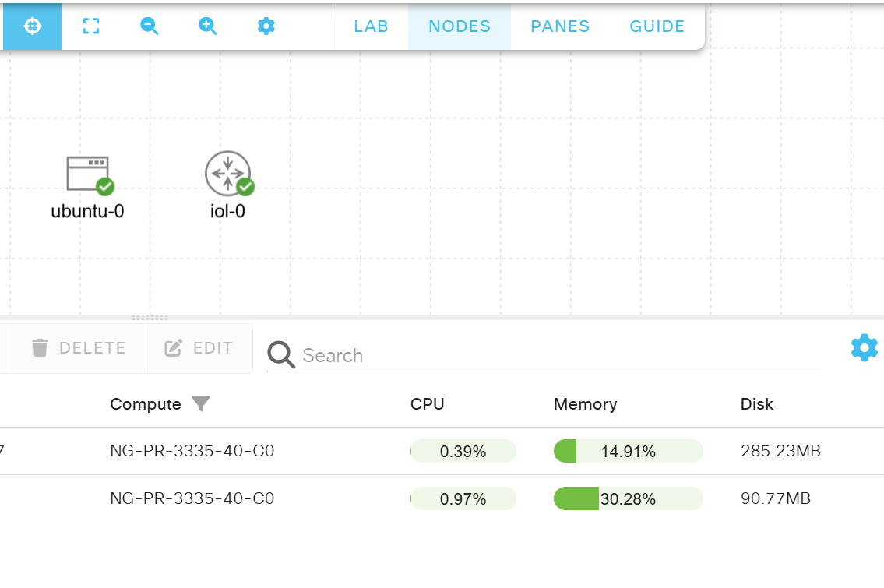Toggle the fullscreen brackets icon
This screenshot has height=588, width=884.
coord(91,26)
